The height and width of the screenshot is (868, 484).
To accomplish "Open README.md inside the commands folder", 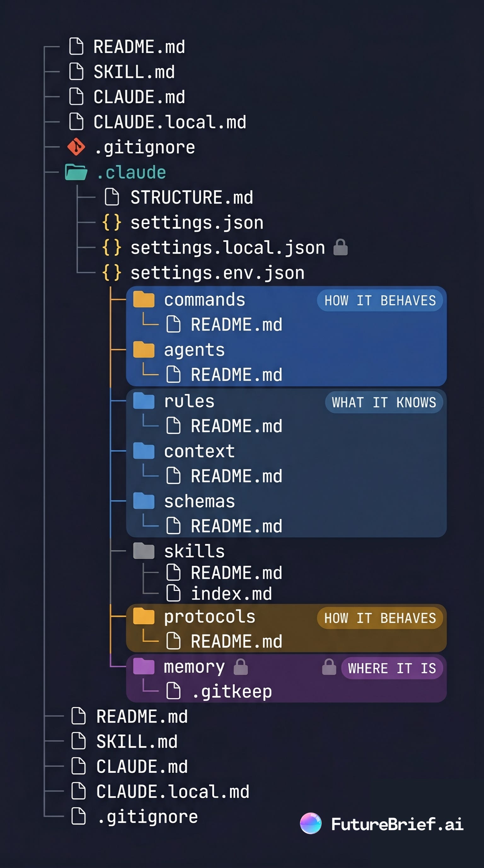I will [x=236, y=325].
